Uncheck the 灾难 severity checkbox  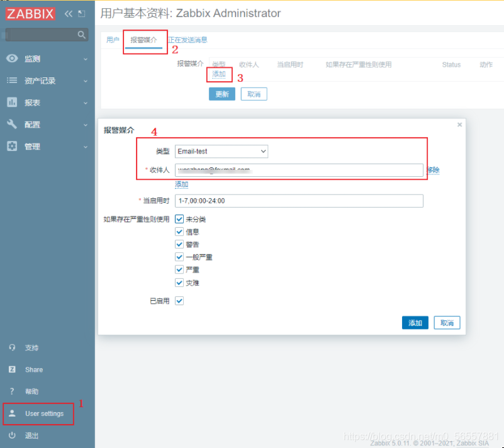coord(179,282)
